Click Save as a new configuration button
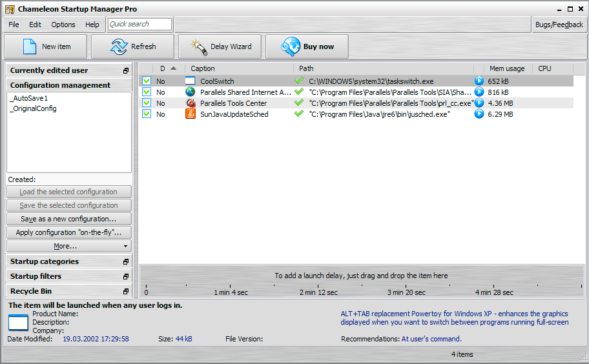This screenshot has width=589, height=364. 69,219
